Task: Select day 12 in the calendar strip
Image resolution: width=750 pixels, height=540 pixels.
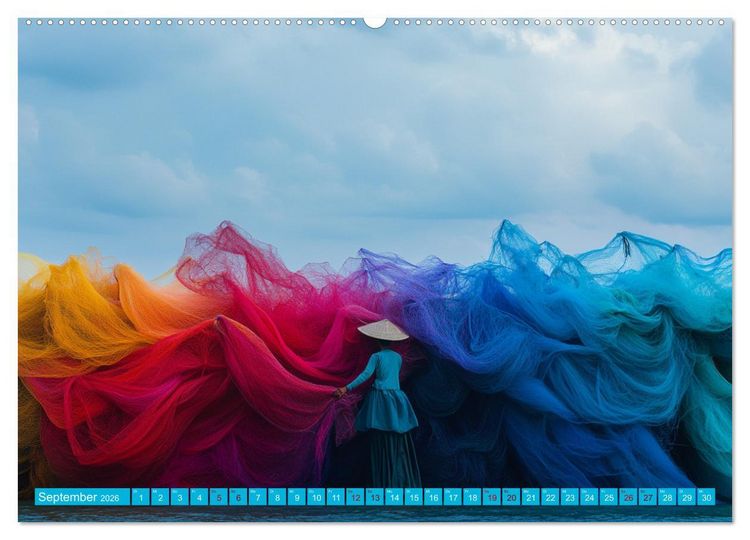Action: coord(355,497)
